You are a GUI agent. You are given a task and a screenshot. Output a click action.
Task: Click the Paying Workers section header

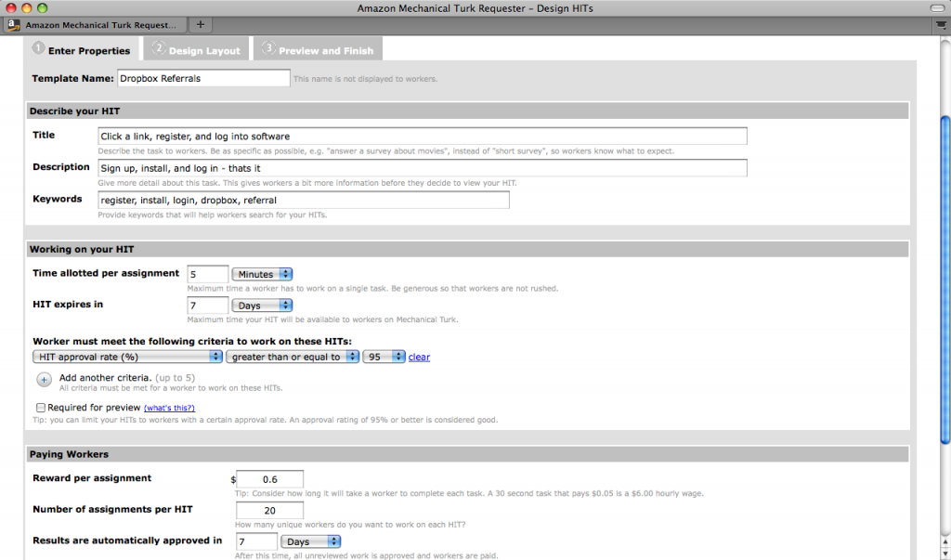pyautogui.click(x=468, y=454)
